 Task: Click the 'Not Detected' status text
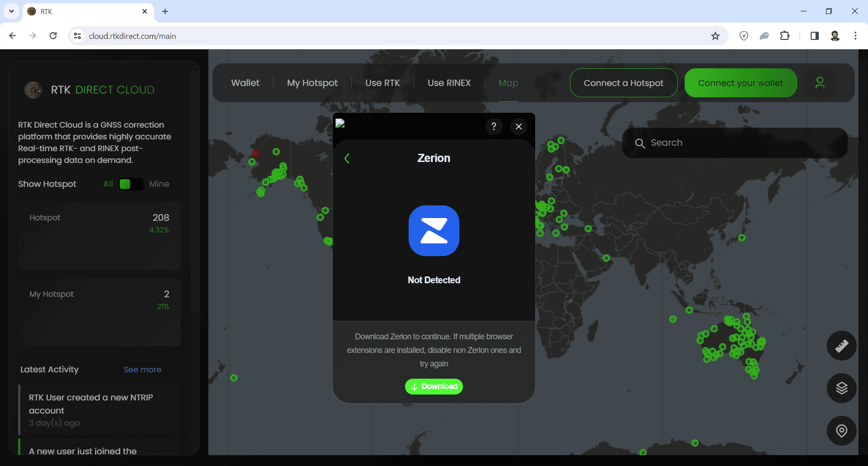pyautogui.click(x=434, y=280)
